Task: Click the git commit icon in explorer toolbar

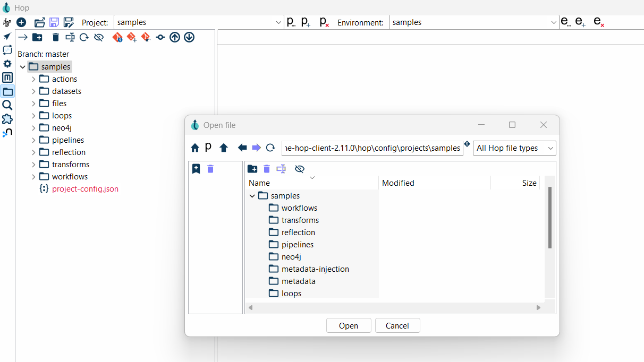Action: pyautogui.click(x=160, y=37)
